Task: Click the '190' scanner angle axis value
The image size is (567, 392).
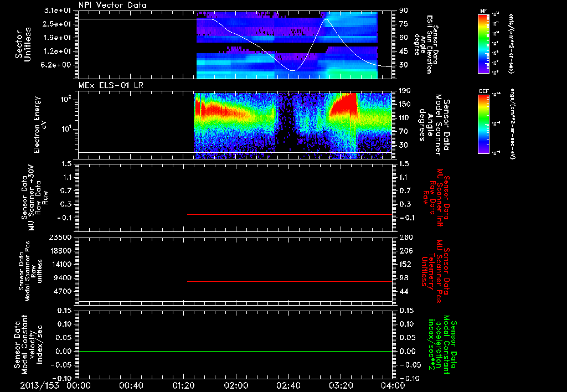Action: (405, 91)
